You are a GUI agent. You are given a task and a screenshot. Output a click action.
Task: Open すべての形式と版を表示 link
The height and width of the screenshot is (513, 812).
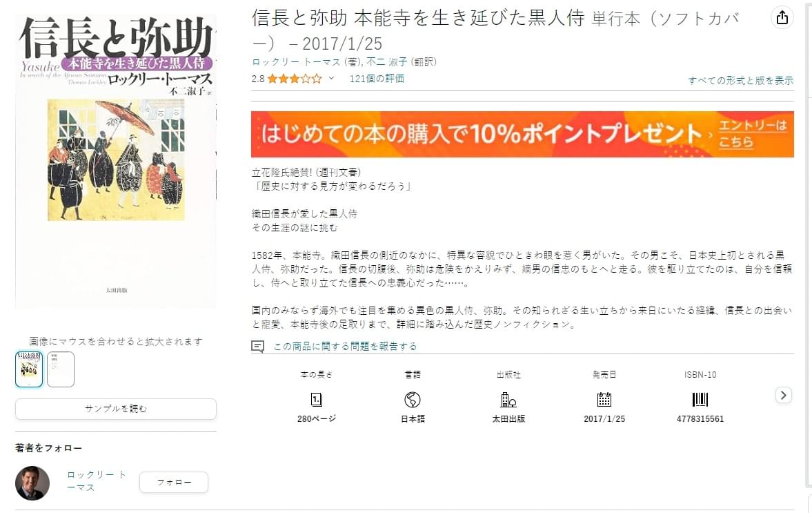[740, 80]
